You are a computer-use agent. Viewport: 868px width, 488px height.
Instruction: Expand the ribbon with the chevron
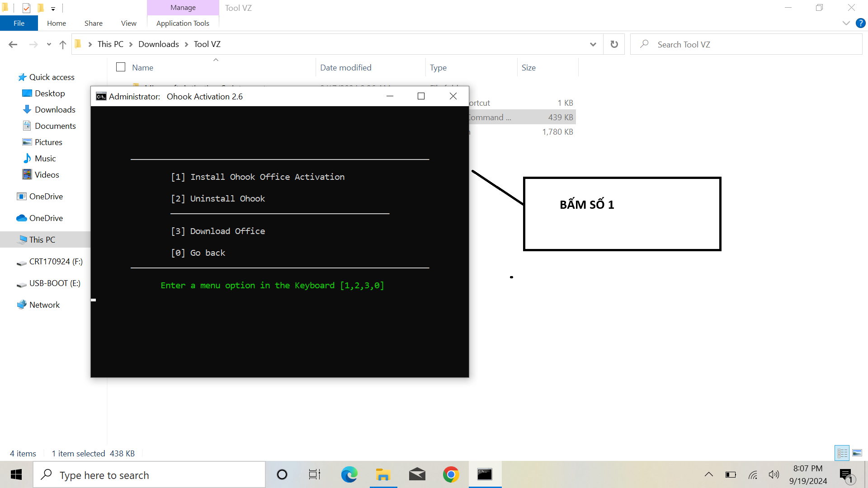tap(846, 23)
